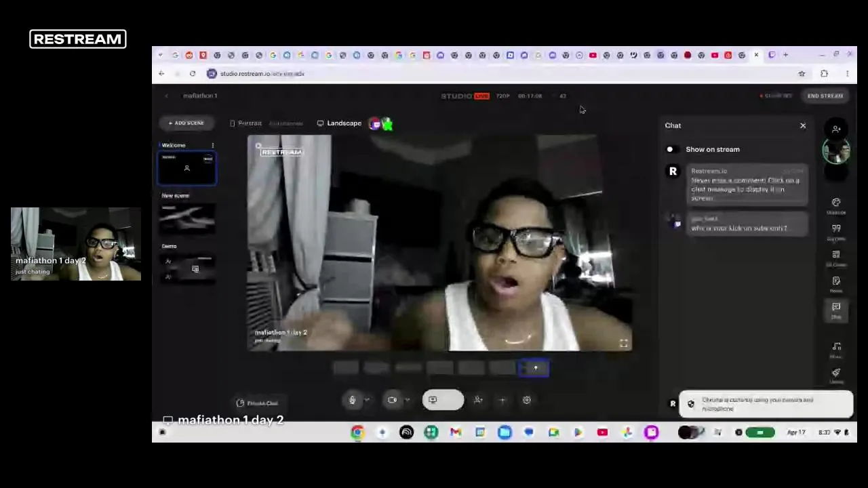Click the camera and microphone in use notification

point(766,404)
